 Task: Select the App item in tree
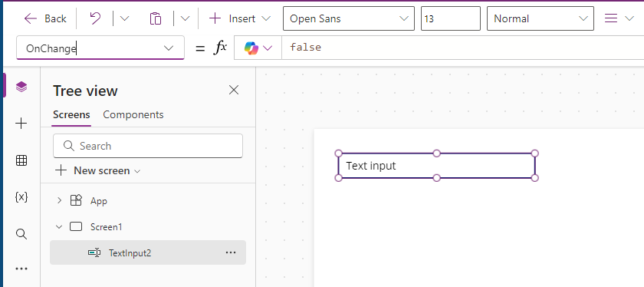(x=99, y=200)
